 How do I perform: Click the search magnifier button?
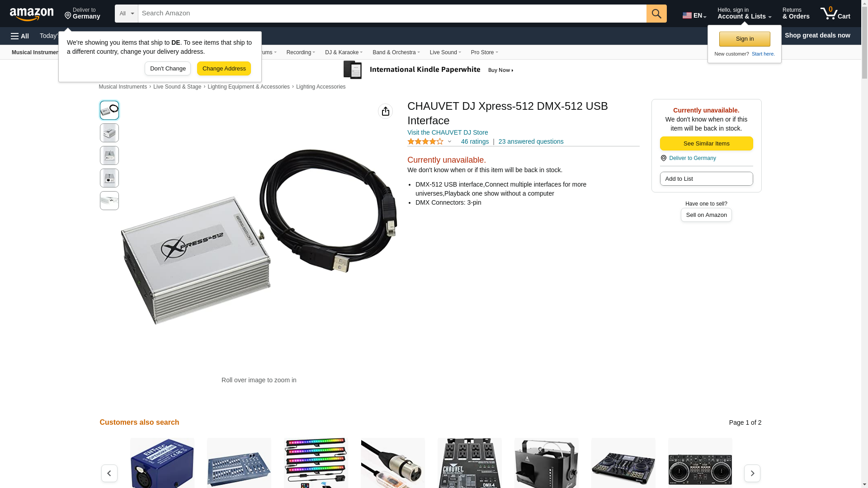click(x=656, y=14)
